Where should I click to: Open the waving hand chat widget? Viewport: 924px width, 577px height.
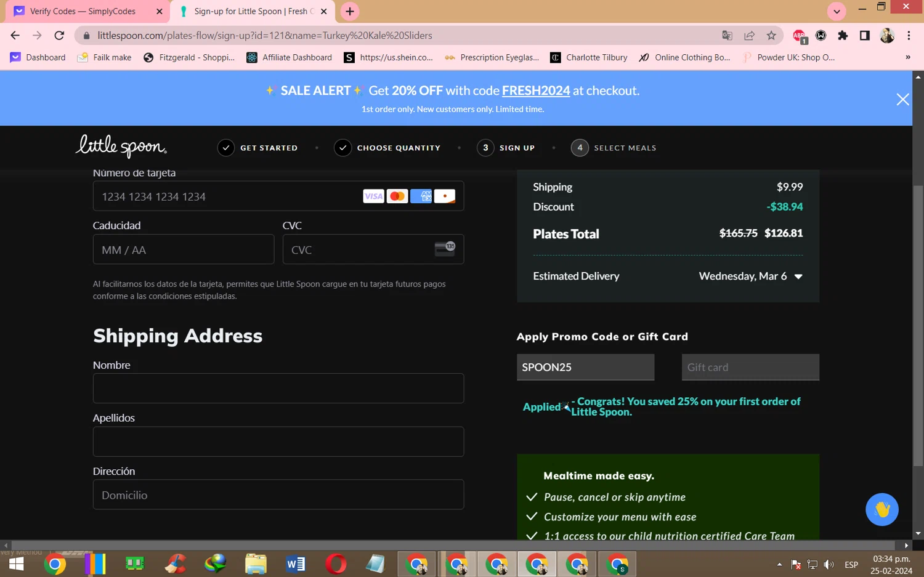pyautogui.click(x=881, y=509)
